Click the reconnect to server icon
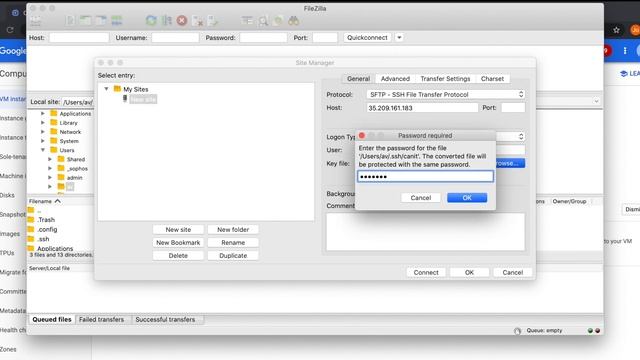The height and width of the screenshot is (360, 640). tap(213, 20)
